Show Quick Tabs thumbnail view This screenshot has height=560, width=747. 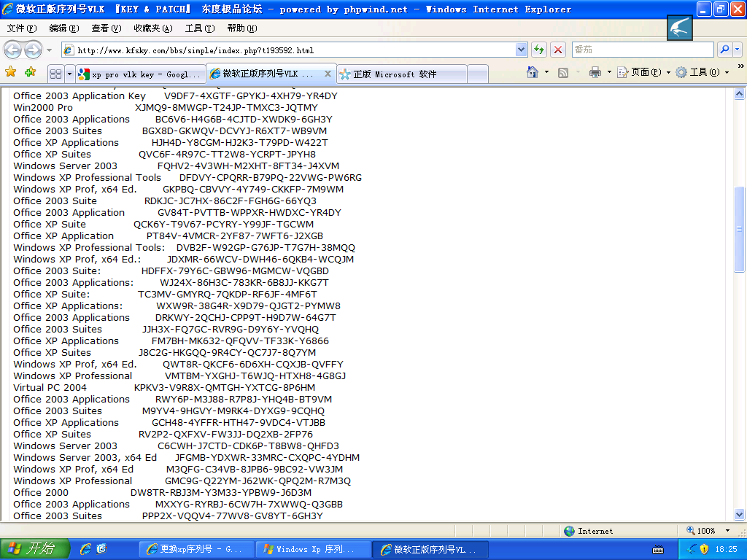(x=55, y=74)
